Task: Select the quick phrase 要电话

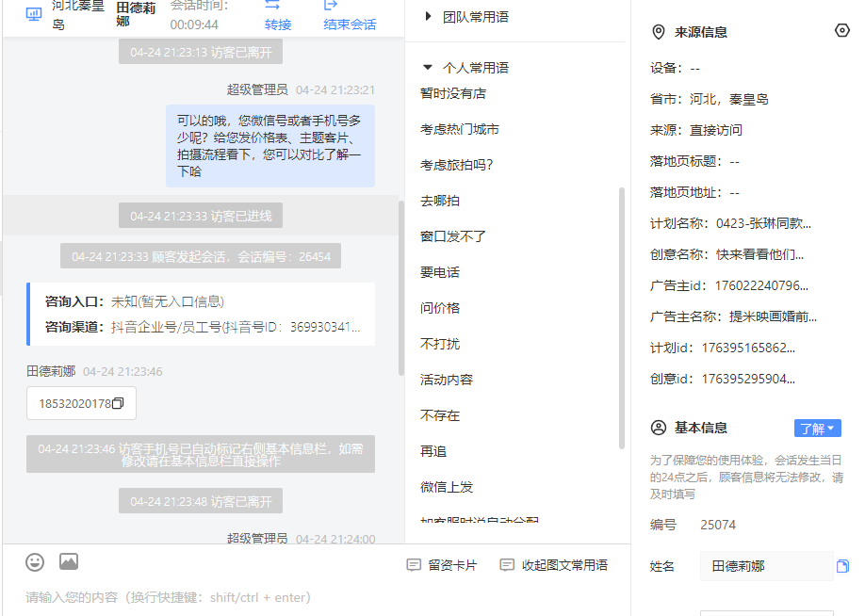Action: pyautogui.click(x=440, y=272)
